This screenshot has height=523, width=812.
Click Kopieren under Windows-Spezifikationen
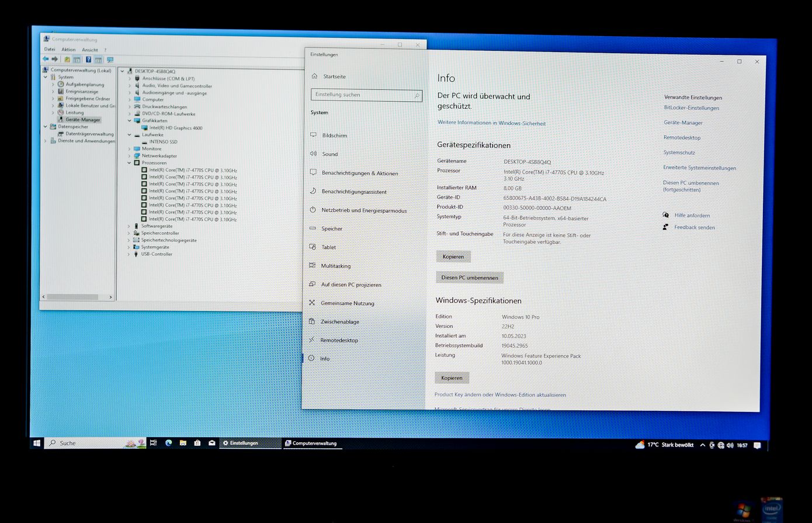pyautogui.click(x=452, y=377)
